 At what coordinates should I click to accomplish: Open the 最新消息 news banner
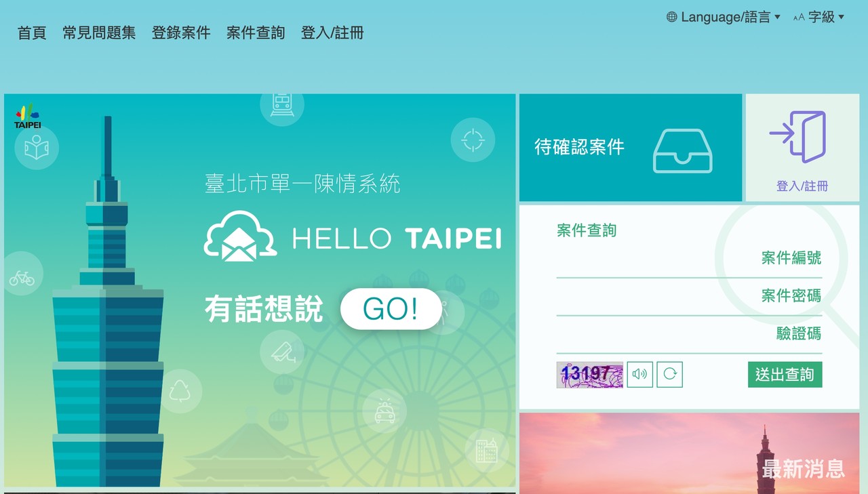(x=689, y=453)
